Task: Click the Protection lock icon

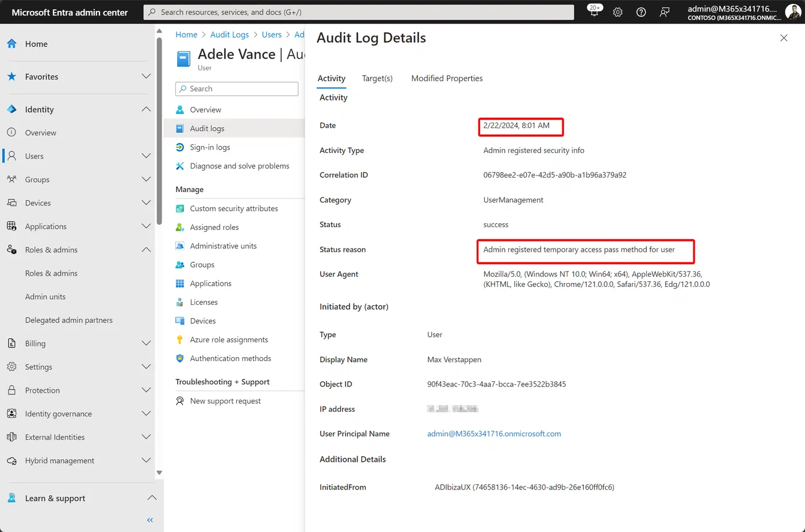Action: tap(11, 390)
